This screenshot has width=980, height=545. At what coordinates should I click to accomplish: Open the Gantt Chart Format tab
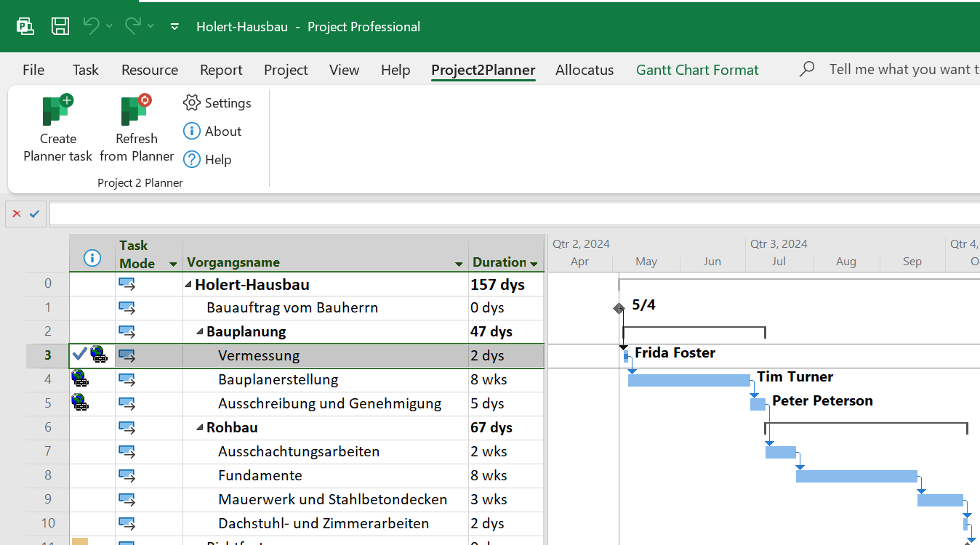click(697, 70)
